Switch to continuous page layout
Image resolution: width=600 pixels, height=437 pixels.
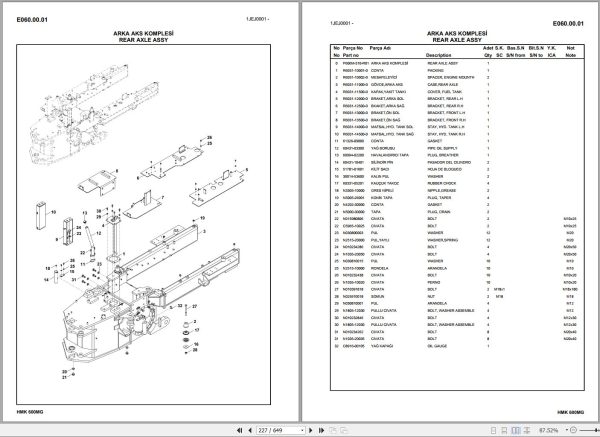(x=504, y=430)
